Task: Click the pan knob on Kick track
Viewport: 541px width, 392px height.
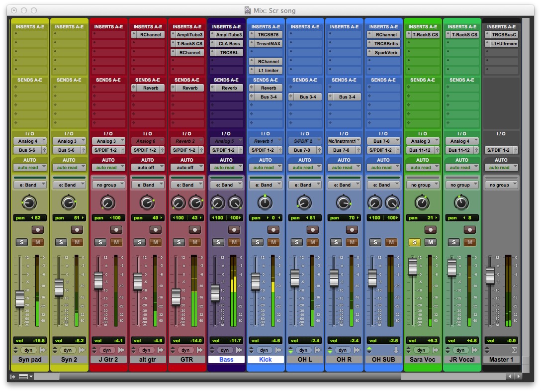Action: point(265,203)
